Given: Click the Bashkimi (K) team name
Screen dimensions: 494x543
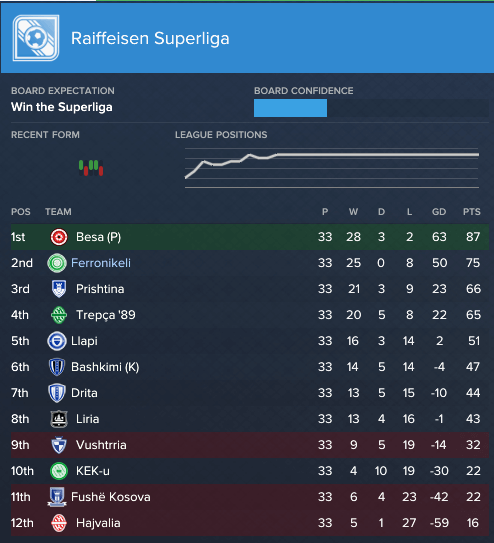Looking at the screenshot, I should tap(105, 367).
